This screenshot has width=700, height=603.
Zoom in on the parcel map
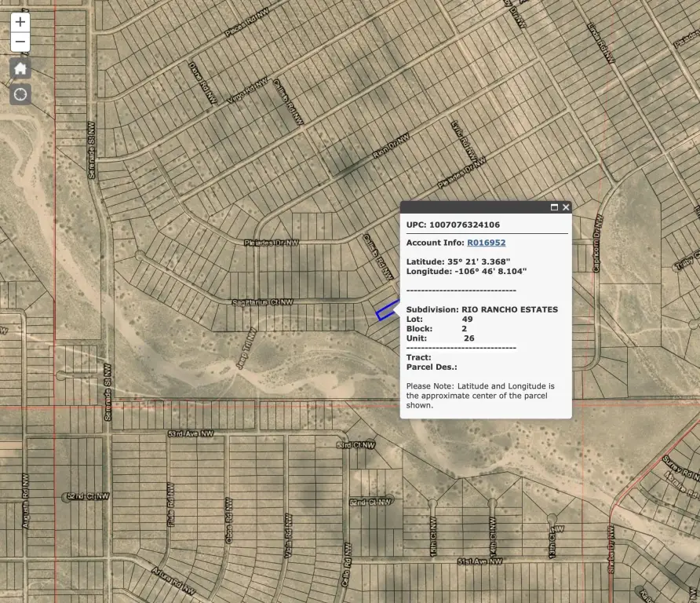point(20,22)
